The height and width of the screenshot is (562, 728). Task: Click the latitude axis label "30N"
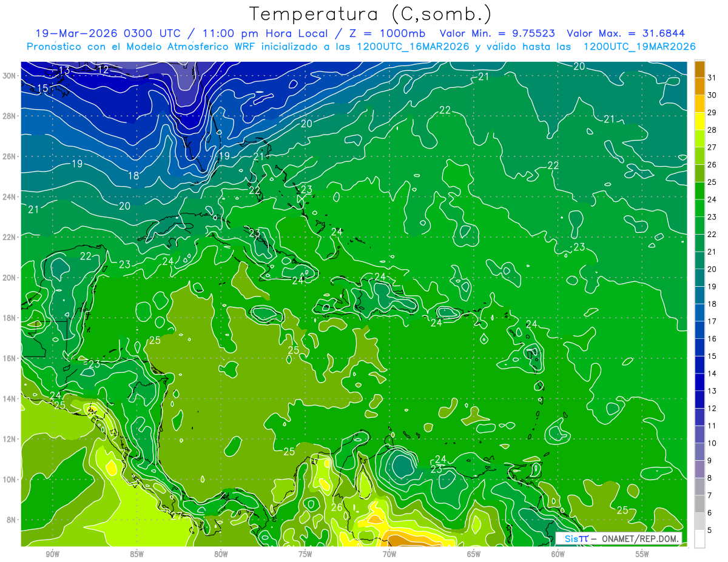9,76
